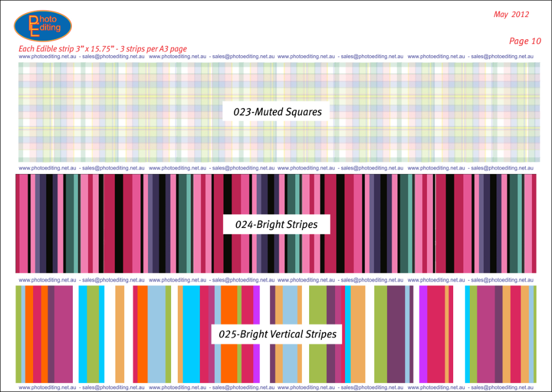Click the May 2012 date text
The height and width of the screenshot is (392, 552).
click(511, 14)
